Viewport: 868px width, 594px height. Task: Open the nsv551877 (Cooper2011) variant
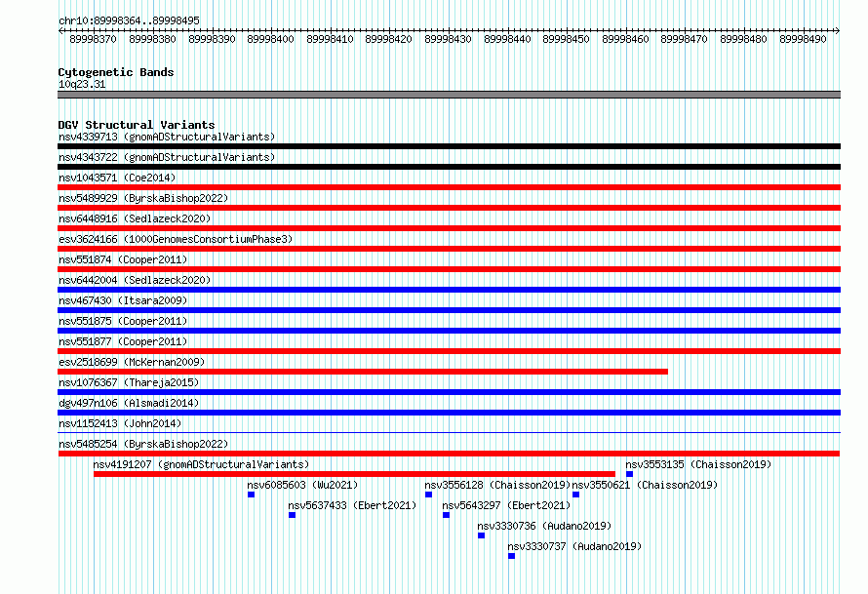[x=123, y=341]
